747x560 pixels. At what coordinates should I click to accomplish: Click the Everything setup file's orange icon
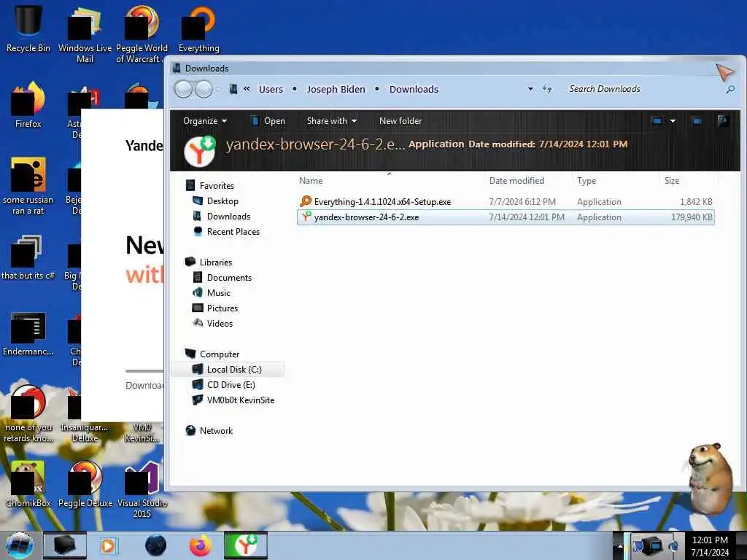click(x=306, y=201)
